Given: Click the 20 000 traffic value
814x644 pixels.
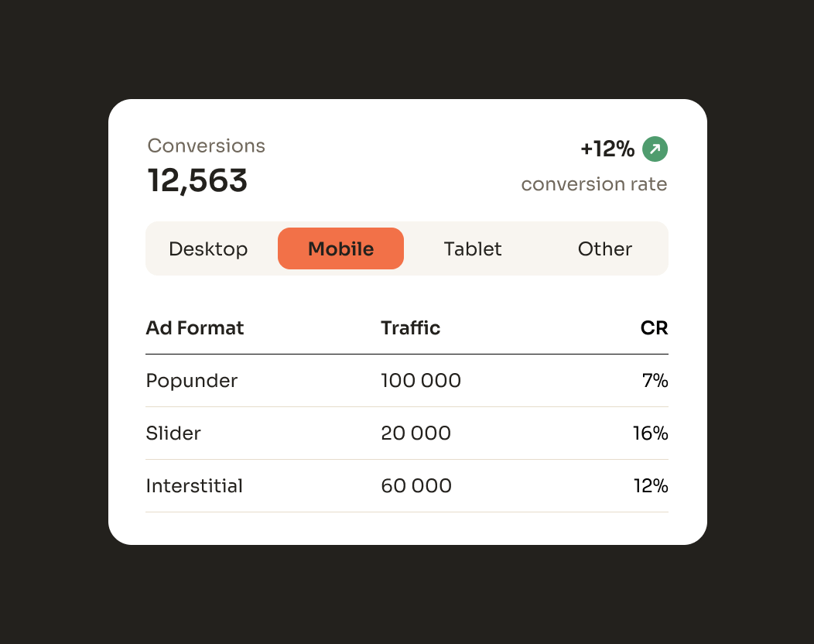Looking at the screenshot, I should 416,433.
